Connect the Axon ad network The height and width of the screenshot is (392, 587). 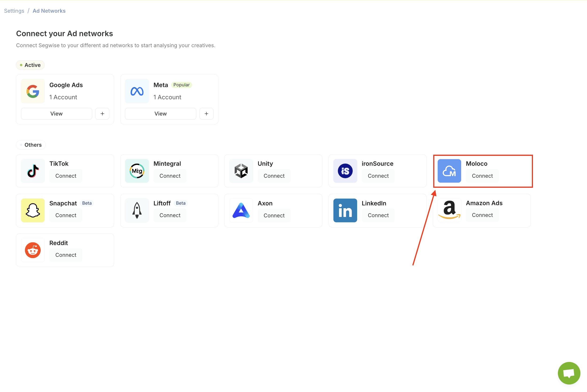[x=274, y=216]
